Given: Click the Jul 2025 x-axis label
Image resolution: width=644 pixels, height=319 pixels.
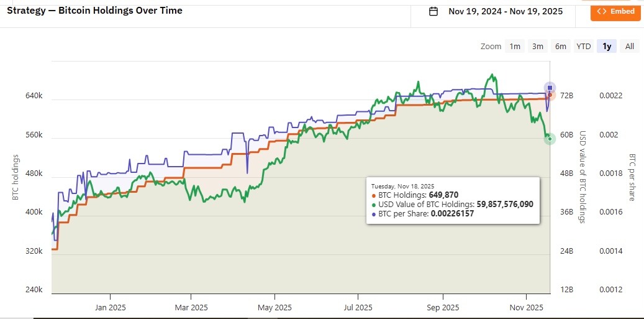Looking at the screenshot, I should tap(358, 307).
